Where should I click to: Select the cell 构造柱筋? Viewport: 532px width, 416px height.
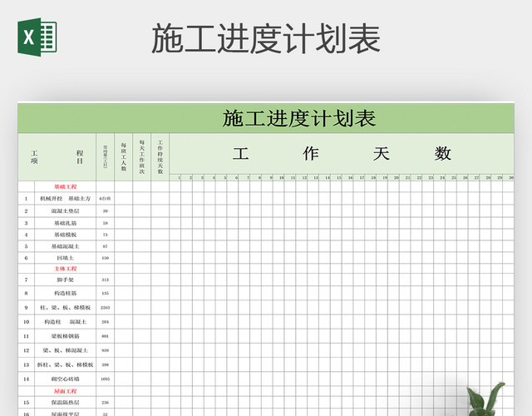click(x=66, y=293)
